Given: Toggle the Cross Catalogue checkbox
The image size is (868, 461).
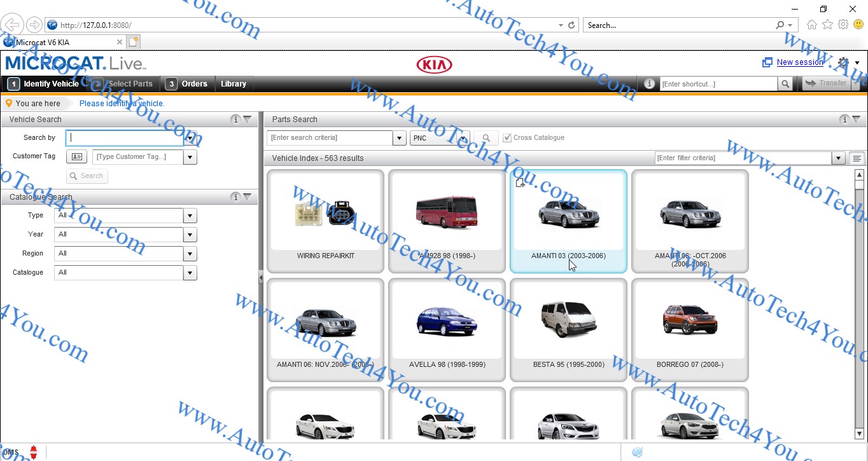Looking at the screenshot, I should point(507,138).
